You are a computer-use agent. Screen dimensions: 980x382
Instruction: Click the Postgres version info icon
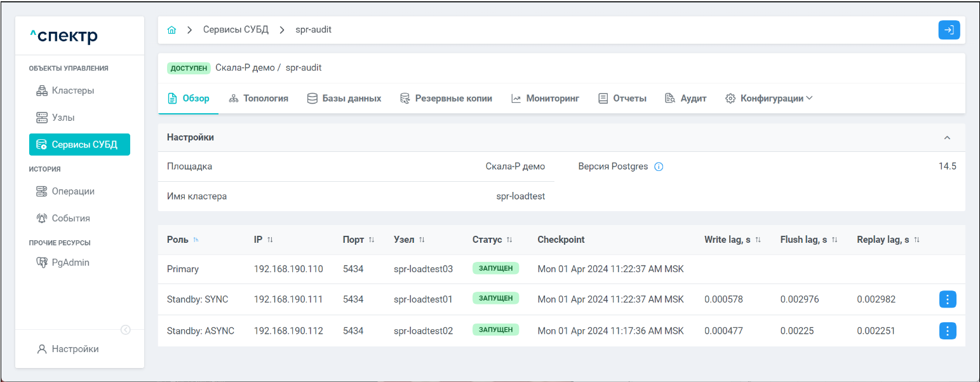click(659, 167)
